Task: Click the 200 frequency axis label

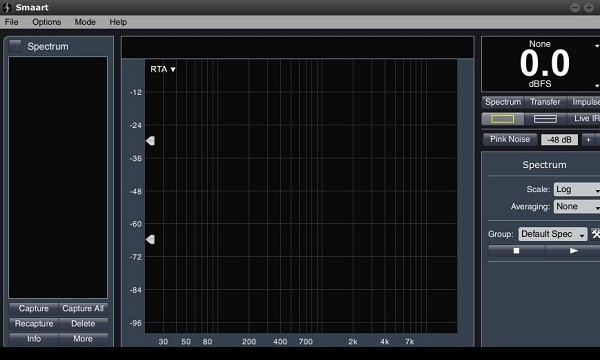Action: (x=249, y=342)
